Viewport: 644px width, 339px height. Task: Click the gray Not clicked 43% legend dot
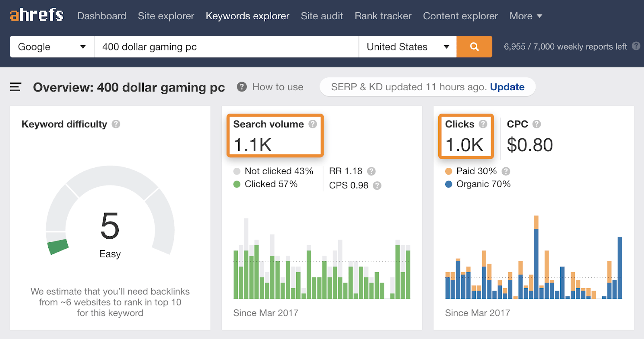coord(237,171)
